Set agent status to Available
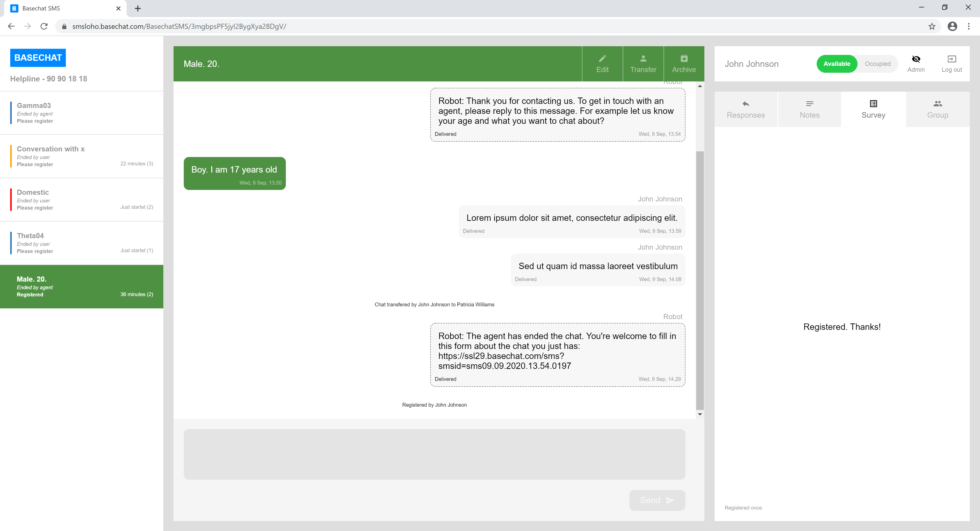Viewport: 980px width, 531px height. pos(837,64)
